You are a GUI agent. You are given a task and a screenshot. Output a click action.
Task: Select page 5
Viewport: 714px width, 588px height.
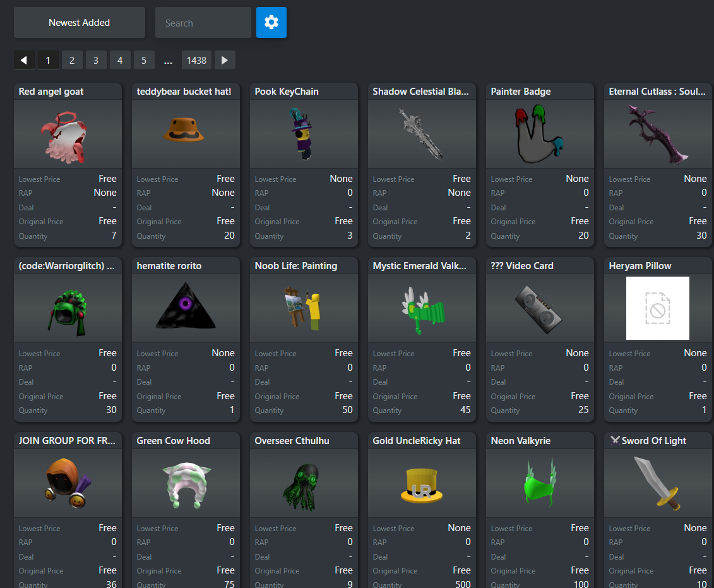point(144,60)
